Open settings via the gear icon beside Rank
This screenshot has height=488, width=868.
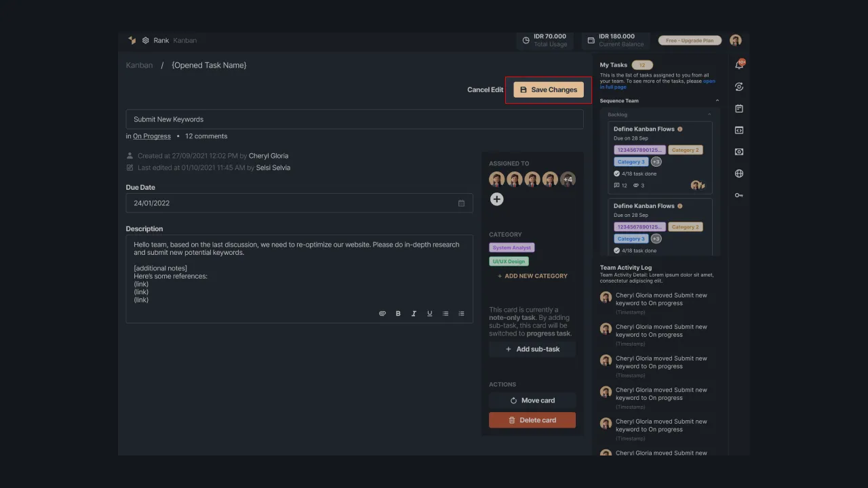[x=145, y=40]
